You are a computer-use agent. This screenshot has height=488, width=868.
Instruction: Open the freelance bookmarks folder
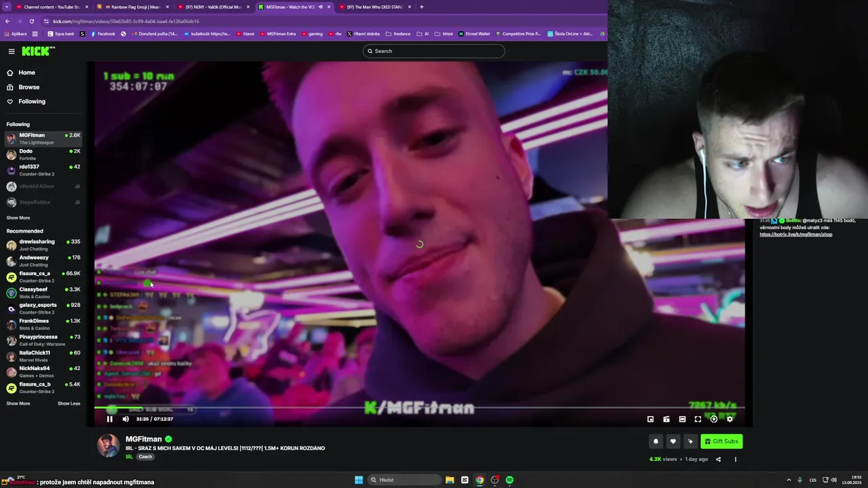(x=398, y=34)
